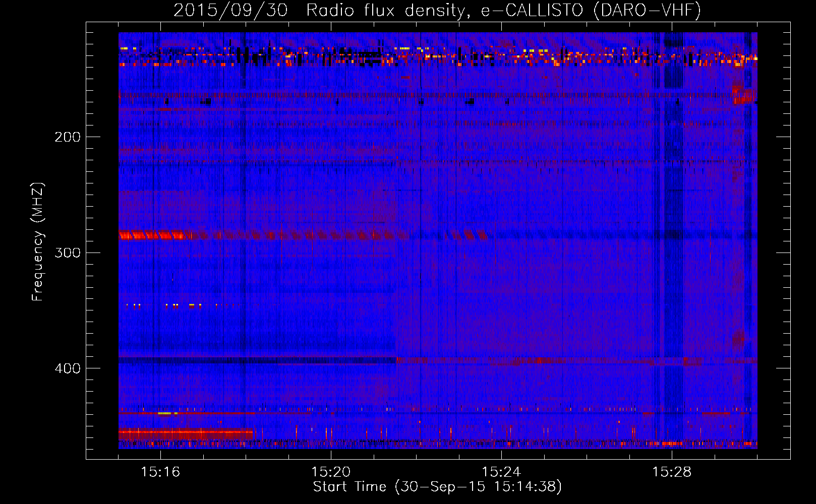Click the 200 MHz frequency tick label
The height and width of the screenshot is (504, 816).
[x=68, y=137]
